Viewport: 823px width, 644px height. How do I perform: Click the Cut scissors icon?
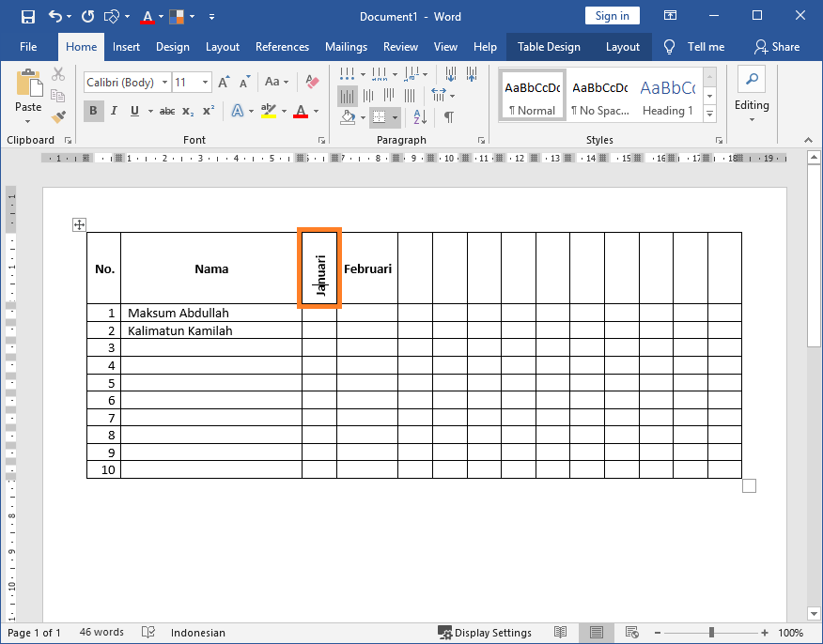(58, 74)
